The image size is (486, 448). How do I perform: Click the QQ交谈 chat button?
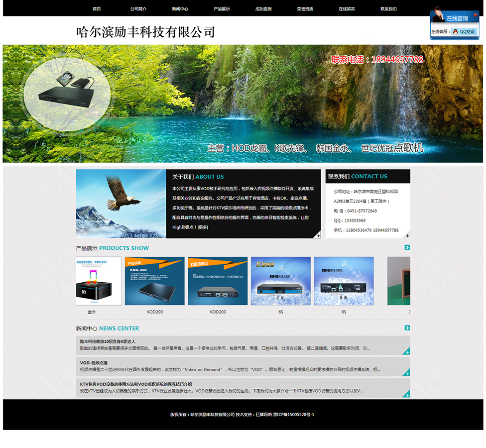pyautogui.click(x=464, y=31)
